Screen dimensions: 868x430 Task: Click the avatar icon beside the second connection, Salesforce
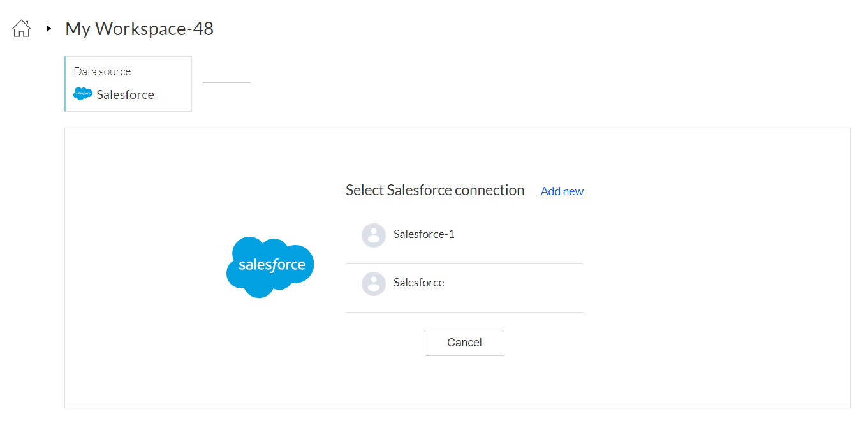(374, 284)
